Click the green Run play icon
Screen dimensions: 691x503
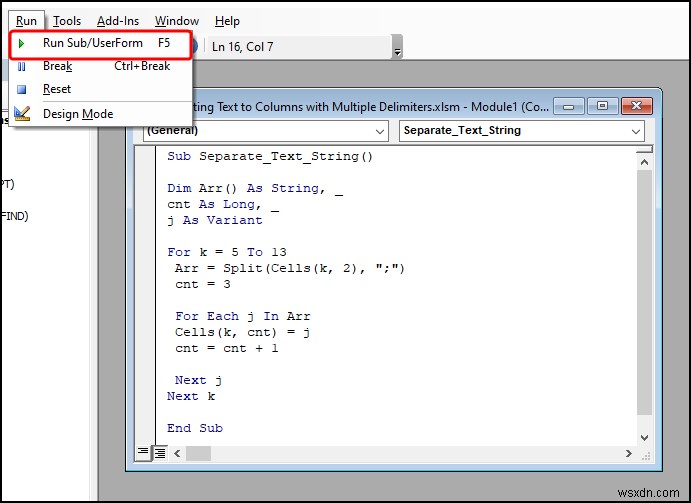coord(21,44)
